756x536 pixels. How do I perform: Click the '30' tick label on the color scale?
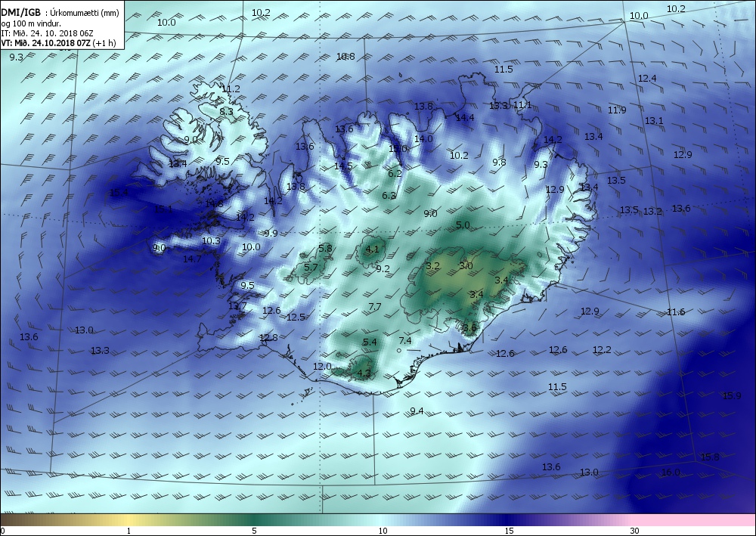tap(634, 531)
